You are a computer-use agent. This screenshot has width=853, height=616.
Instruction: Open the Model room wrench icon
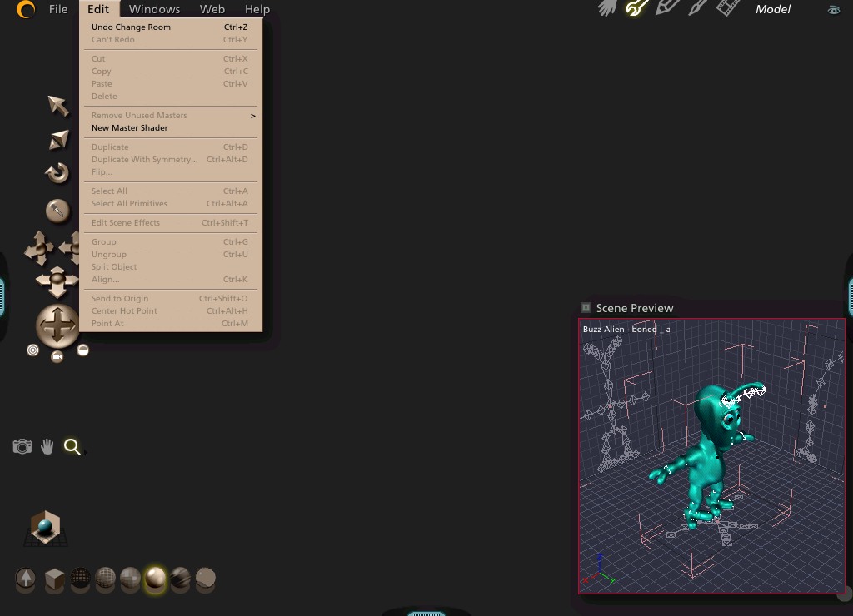click(x=636, y=8)
